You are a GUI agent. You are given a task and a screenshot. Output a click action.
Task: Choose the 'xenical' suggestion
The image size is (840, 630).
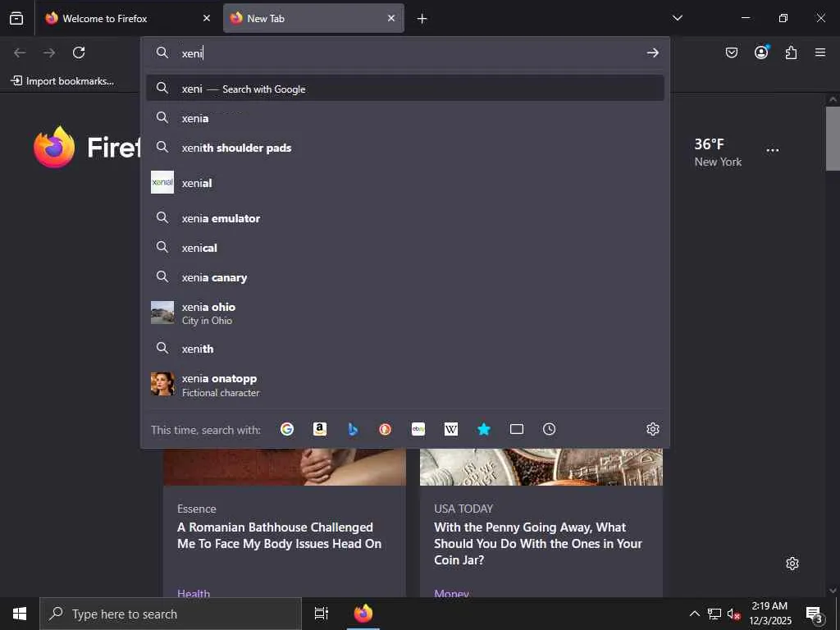point(405,248)
